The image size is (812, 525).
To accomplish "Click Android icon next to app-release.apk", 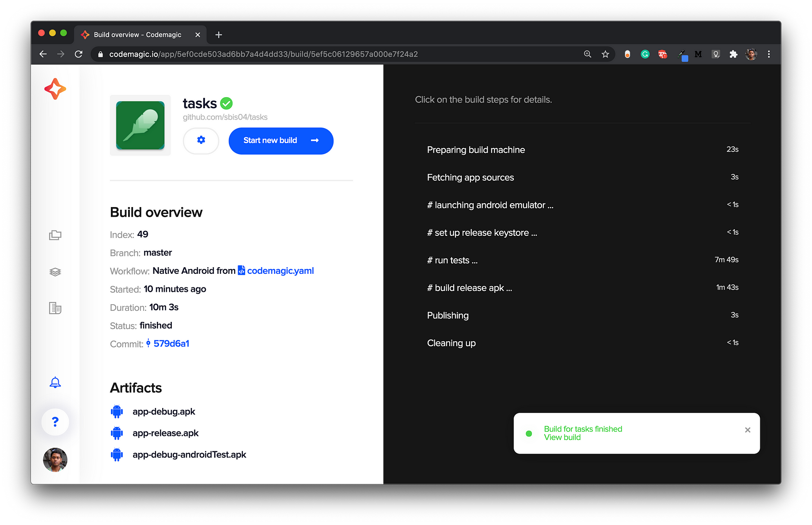I will click(x=117, y=433).
